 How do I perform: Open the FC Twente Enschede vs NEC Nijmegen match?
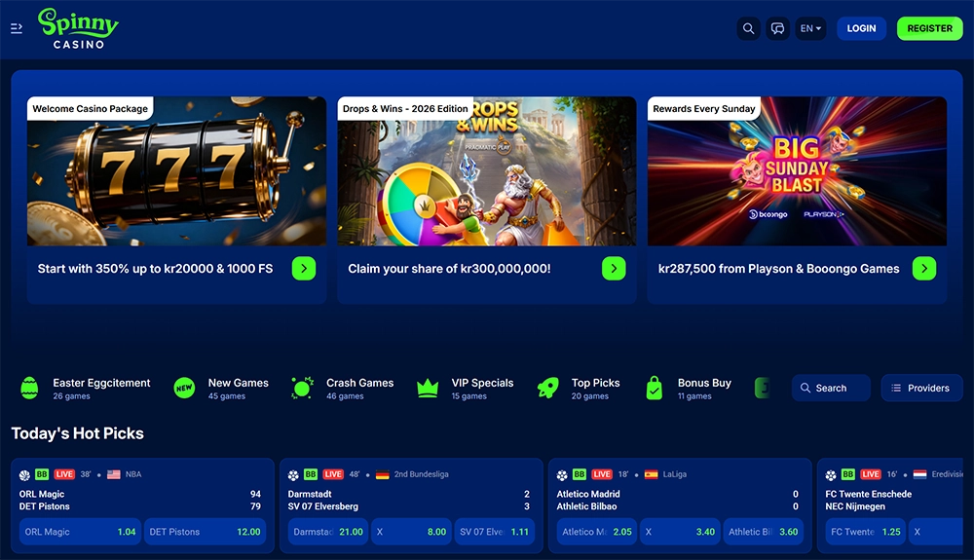tap(869, 501)
